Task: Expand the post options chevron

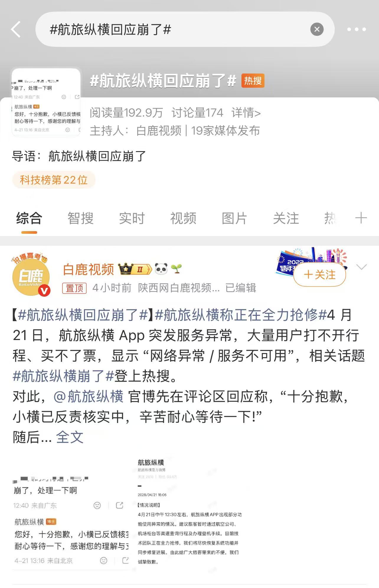Action: (x=362, y=267)
